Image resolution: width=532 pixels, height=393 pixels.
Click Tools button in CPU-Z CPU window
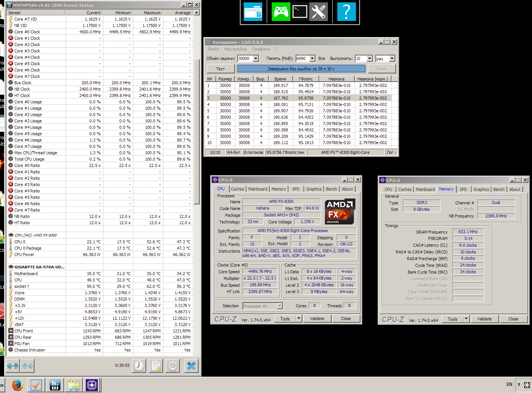(285, 319)
